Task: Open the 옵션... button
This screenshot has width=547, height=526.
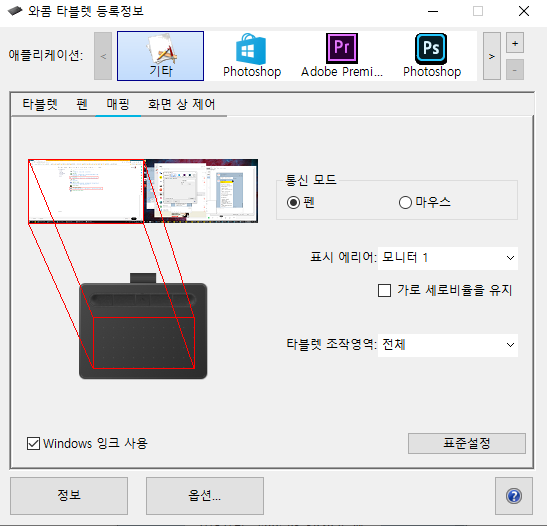Action: pyautogui.click(x=205, y=496)
